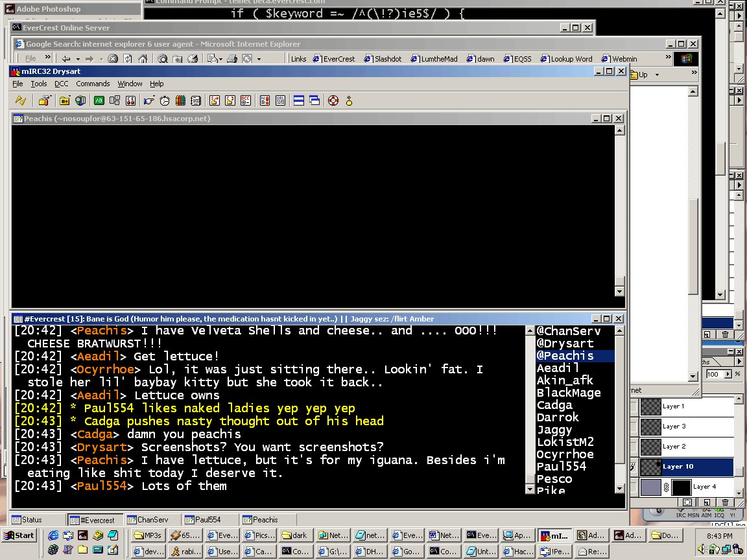The image size is (747, 560).
Task: Click the Peachis query window scroll-down arrow
Action: tap(619, 292)
